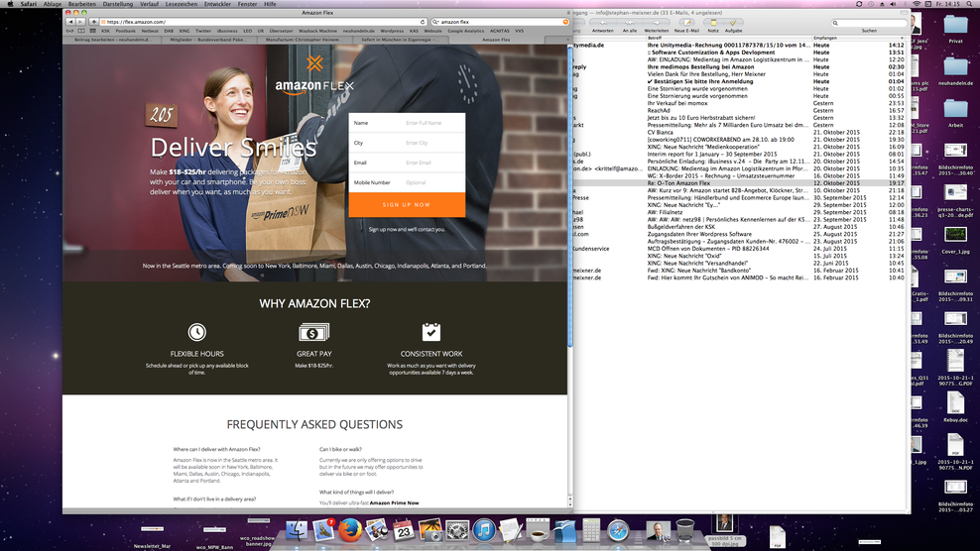The height and width of the screenshot is (551, 980).
Task: Select email Re: O-Ton Amazon Flex
Action: pos(739,183)
